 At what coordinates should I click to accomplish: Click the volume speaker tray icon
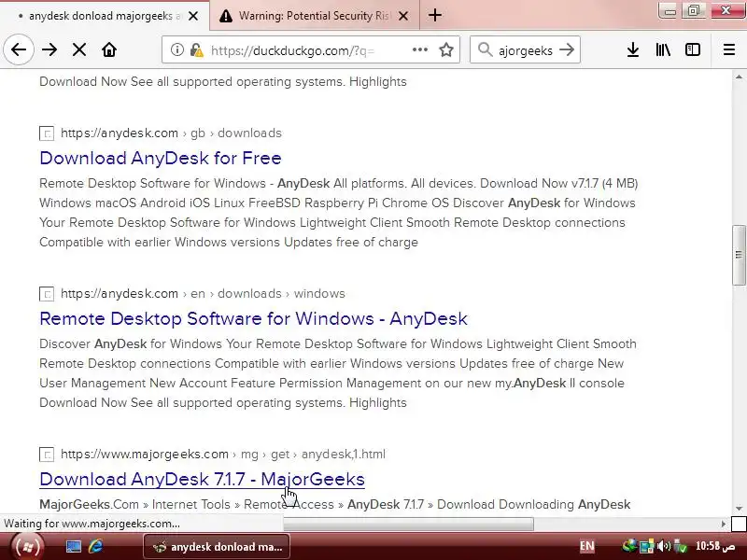(x=663, y=546)
